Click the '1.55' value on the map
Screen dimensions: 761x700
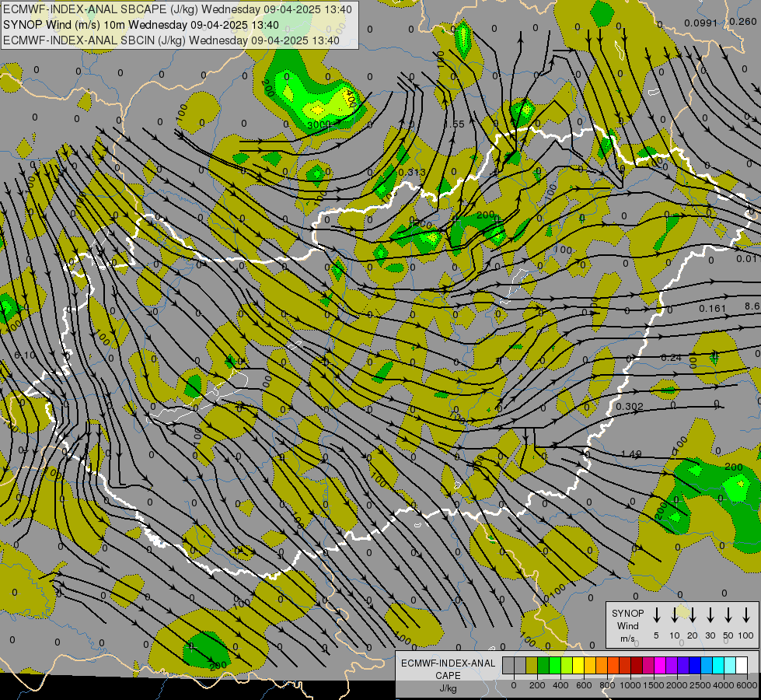coord(454,124)
